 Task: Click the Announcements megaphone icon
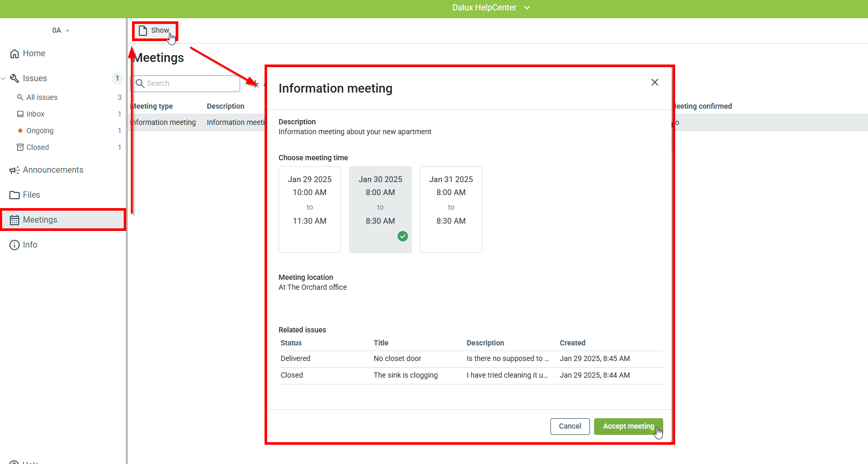15,170
